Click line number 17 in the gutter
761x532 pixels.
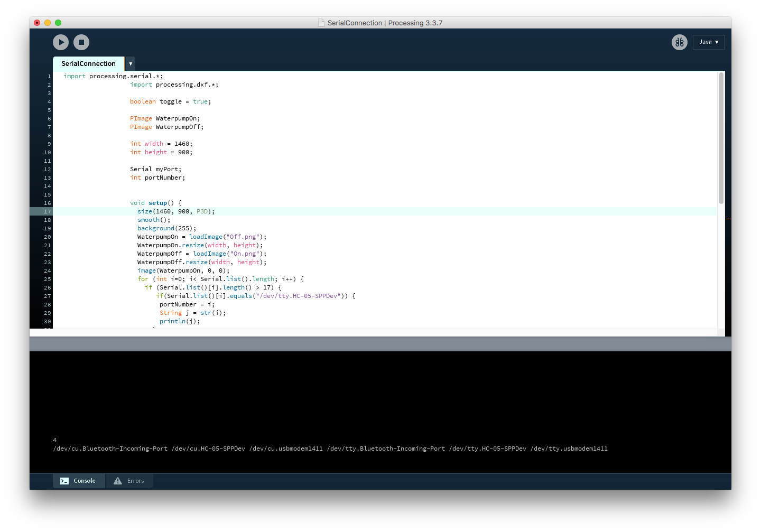click(48, 211)
